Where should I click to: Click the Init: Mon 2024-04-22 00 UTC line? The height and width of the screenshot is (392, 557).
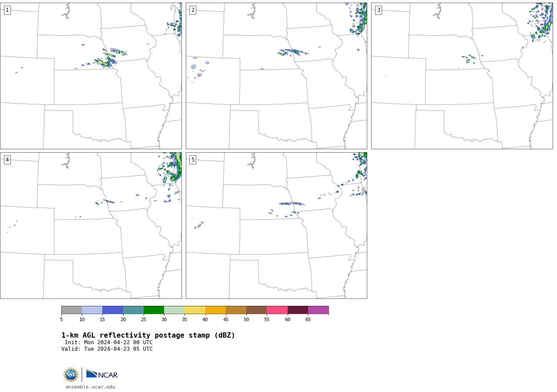pos(109,342)
